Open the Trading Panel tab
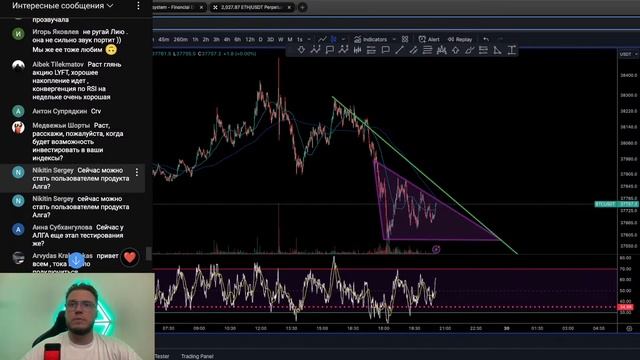 (197, 356)
